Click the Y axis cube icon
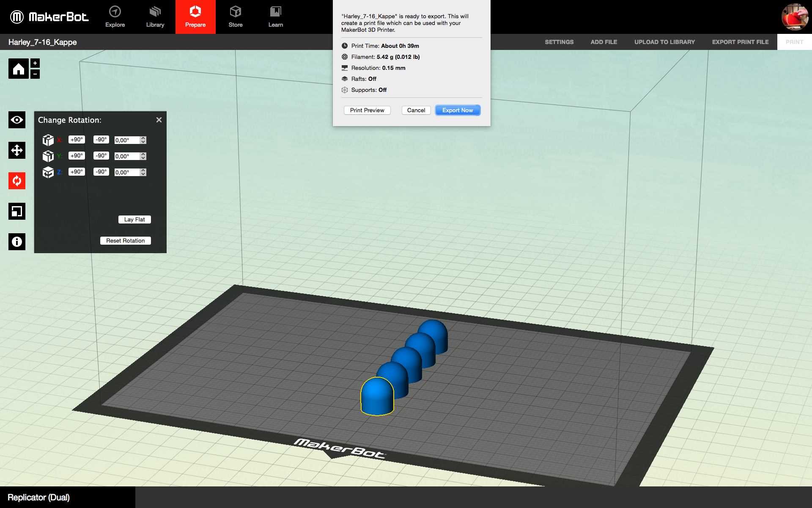Viewport: 812px width, 508px height. pos(48,156)
